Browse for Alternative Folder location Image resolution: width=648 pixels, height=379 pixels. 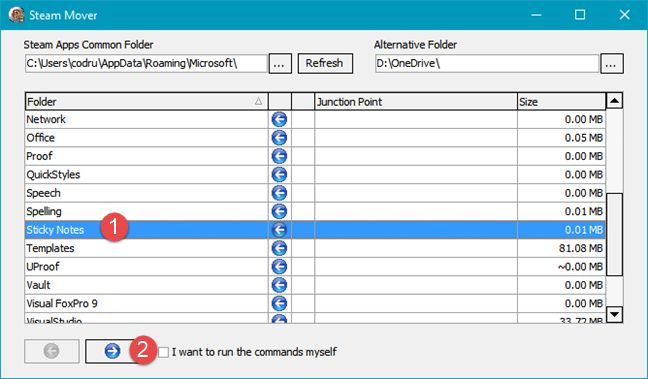(612, 64)
